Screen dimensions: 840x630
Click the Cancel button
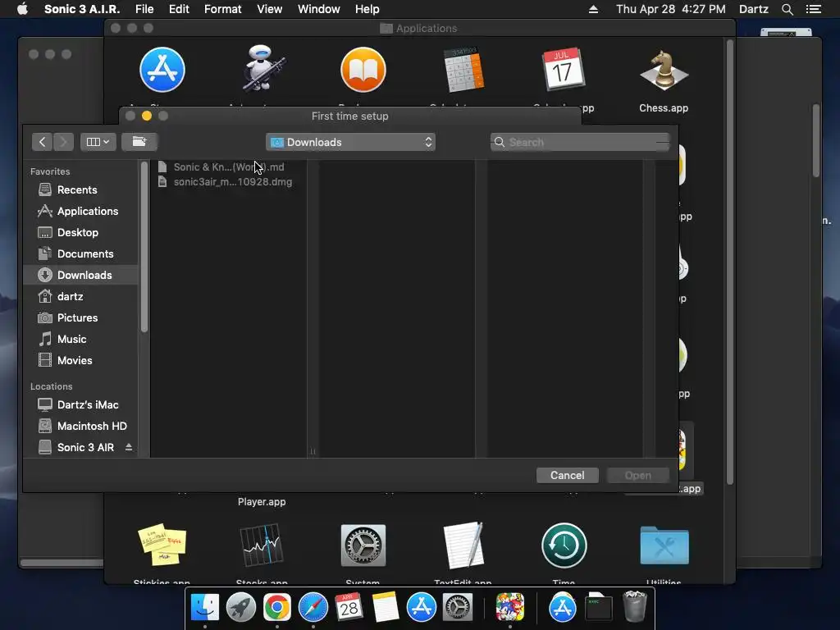(x=568, y=475)
